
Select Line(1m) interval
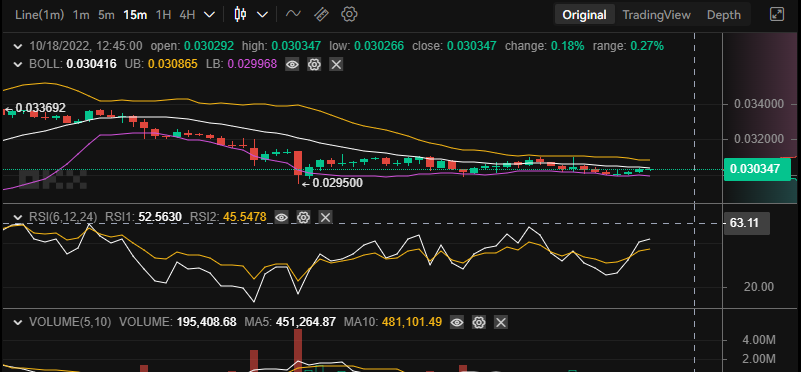[x=40, y=15]
